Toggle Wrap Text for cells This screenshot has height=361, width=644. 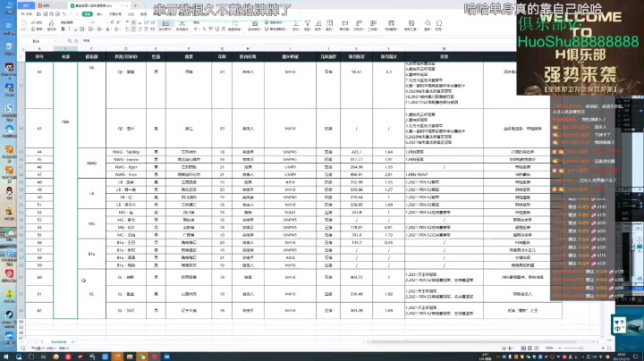click(x=182, y=25)
